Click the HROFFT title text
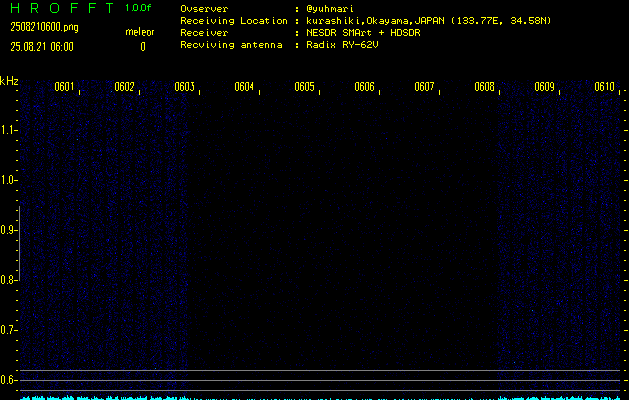The height and width of the screenshot is (400, 629). point(62,8)
